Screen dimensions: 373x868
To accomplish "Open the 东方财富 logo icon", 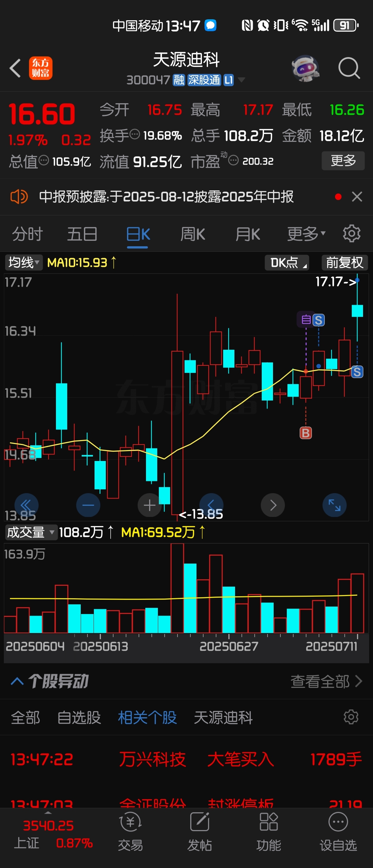I will click(41, 68).
